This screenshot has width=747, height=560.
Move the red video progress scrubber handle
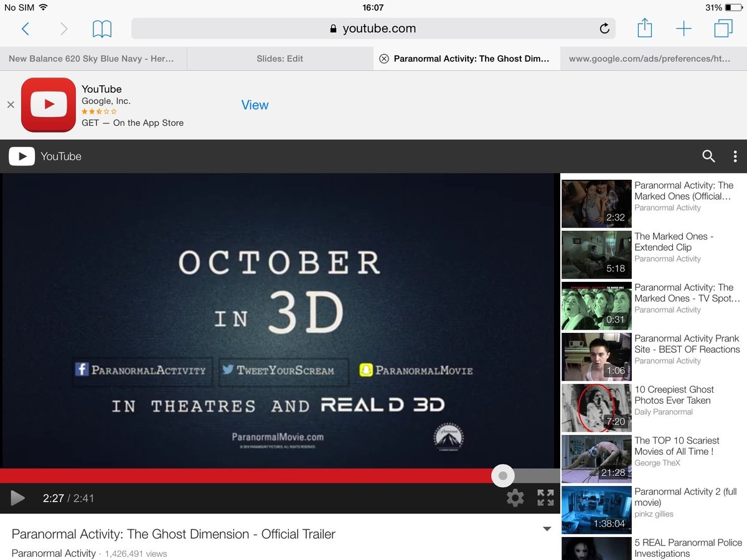503,476
